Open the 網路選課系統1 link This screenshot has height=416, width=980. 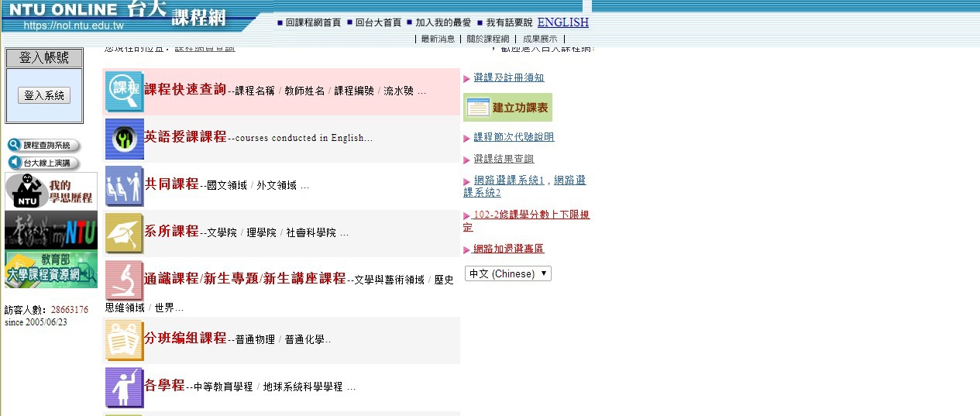click(x=509, y=180)
